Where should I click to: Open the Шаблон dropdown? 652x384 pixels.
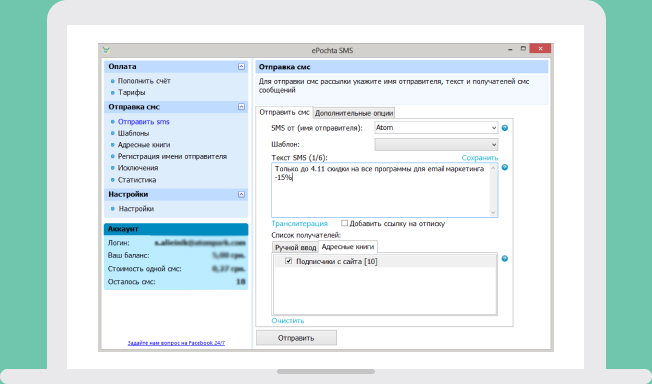(436, 144)
